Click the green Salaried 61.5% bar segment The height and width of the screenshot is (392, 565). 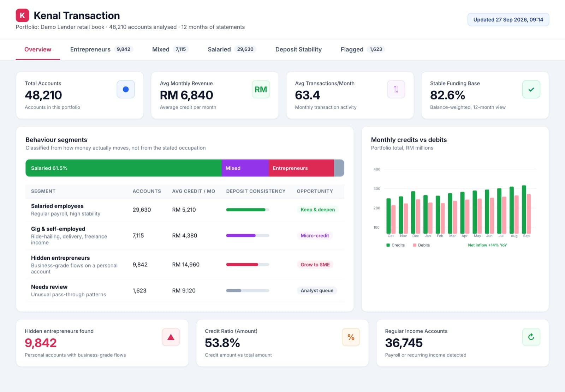click(124, 168)
